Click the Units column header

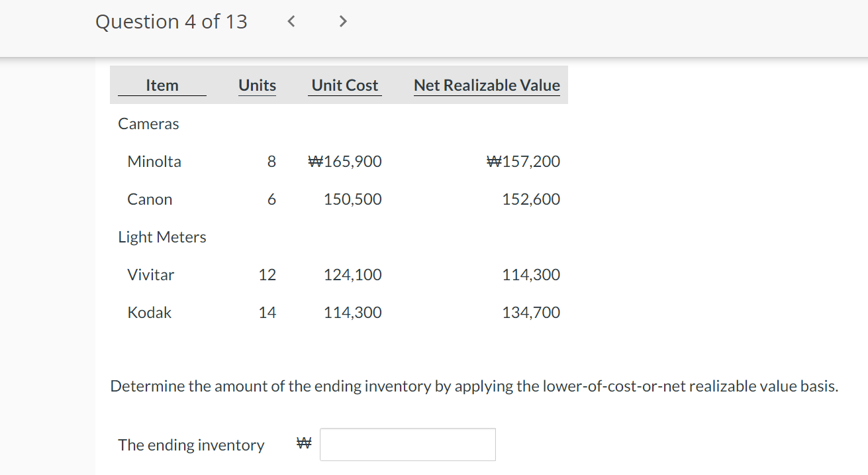pyautogui.click(x=258, y=85)
